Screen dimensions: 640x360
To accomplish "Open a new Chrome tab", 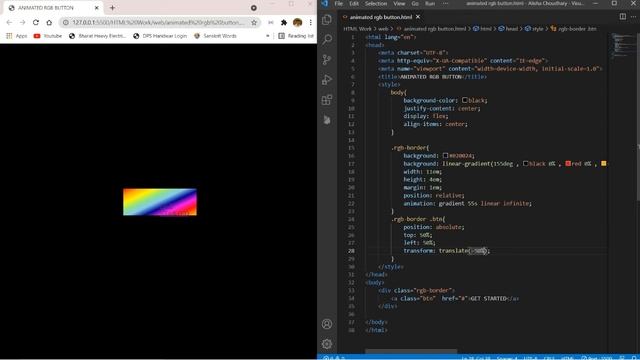I will tap(112, 8).
